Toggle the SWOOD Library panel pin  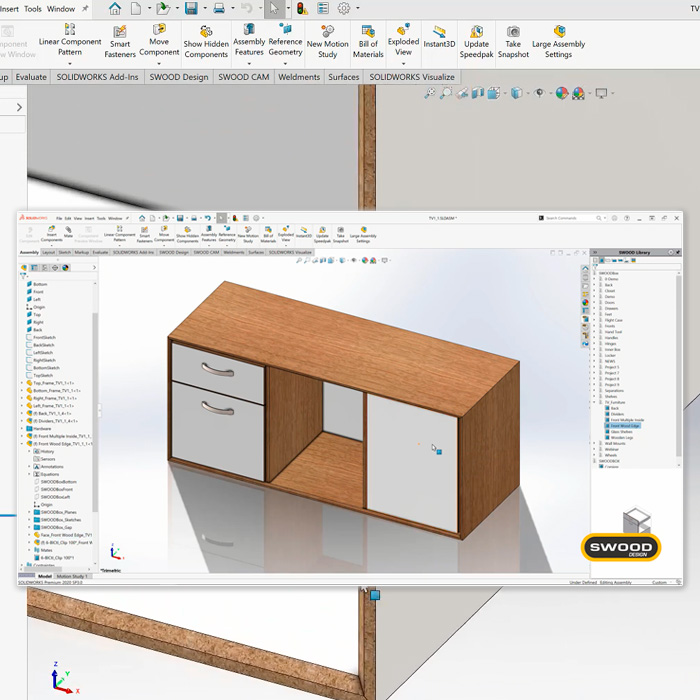tap(678, 253)
